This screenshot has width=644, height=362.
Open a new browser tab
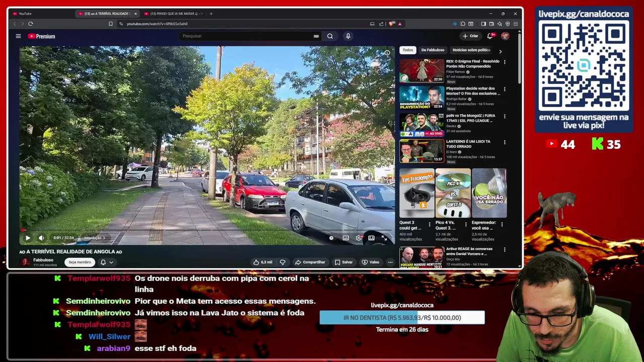coord(211,14)
